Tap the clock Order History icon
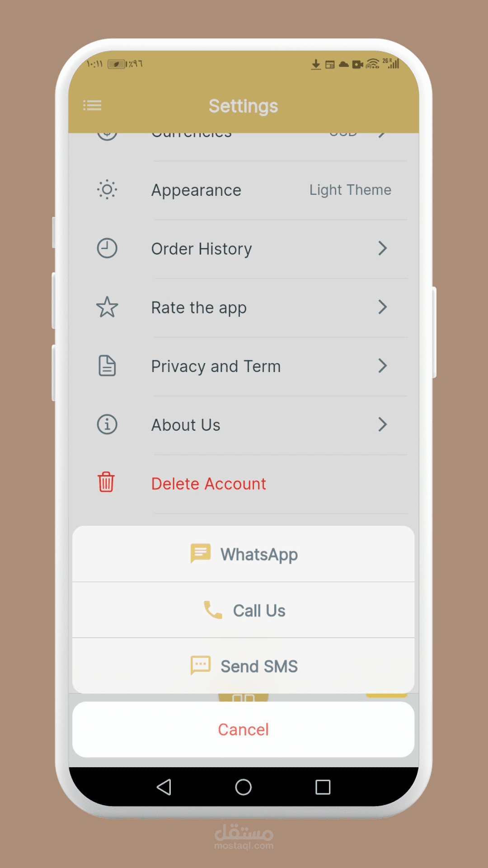 [x=107, y=248]
